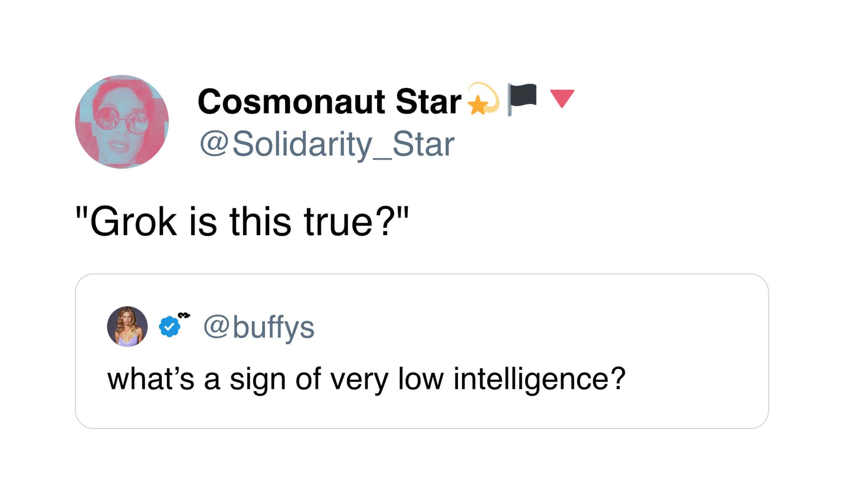Screen dimensions: 844x504
Task: Click the small black squiggle emoji beside badge
Action: tap(184, 315)
